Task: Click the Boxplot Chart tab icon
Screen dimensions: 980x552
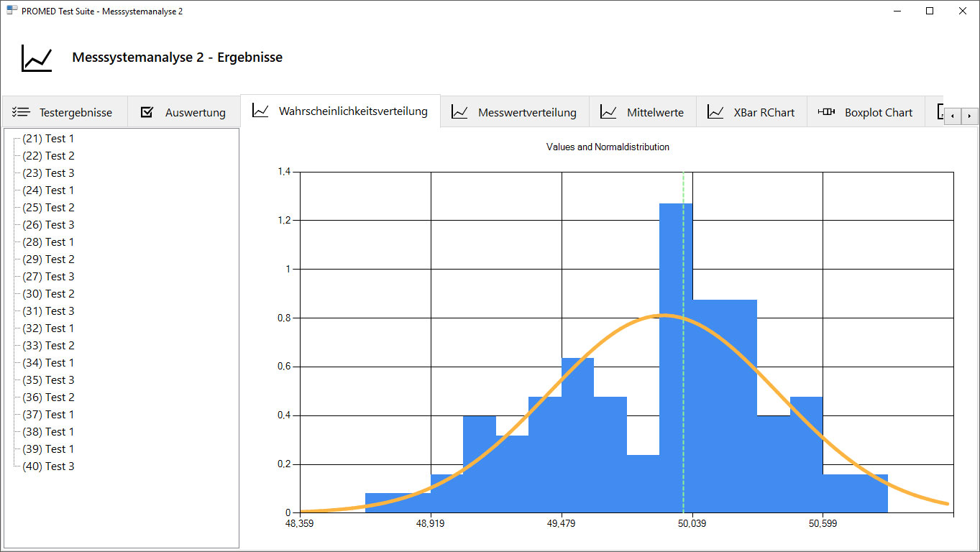Action: point(826,112)
